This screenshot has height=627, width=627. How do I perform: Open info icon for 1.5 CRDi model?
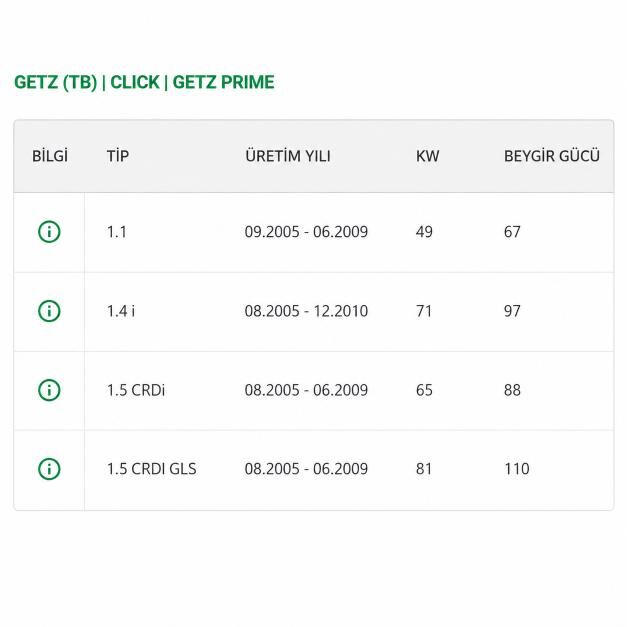[x=49, y=390]
